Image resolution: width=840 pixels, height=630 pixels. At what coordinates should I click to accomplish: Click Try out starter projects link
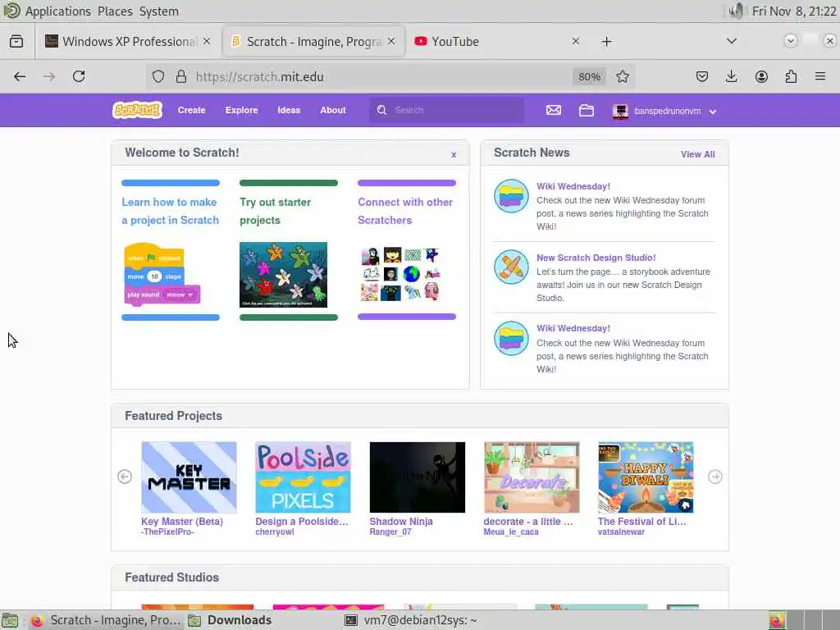pos(275,211)
